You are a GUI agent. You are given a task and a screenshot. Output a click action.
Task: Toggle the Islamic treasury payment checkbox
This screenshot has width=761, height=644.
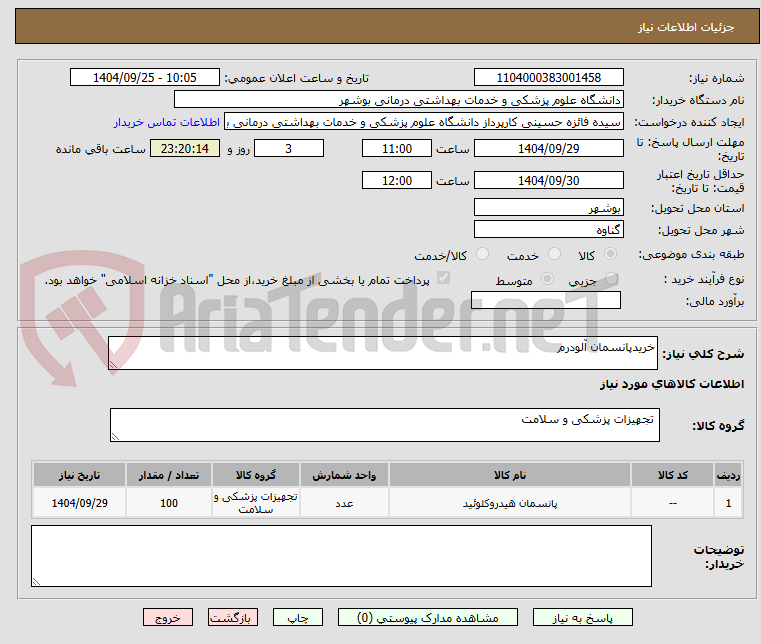(444, 278)
